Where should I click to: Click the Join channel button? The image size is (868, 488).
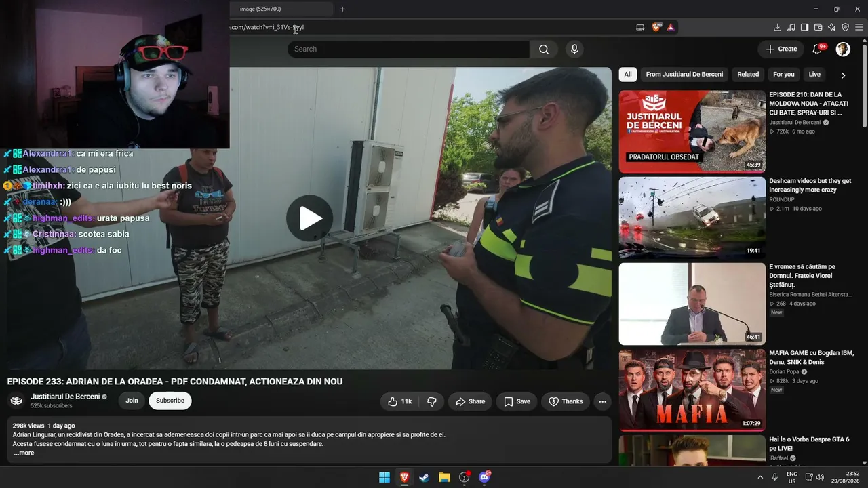[x=132, y=401]
